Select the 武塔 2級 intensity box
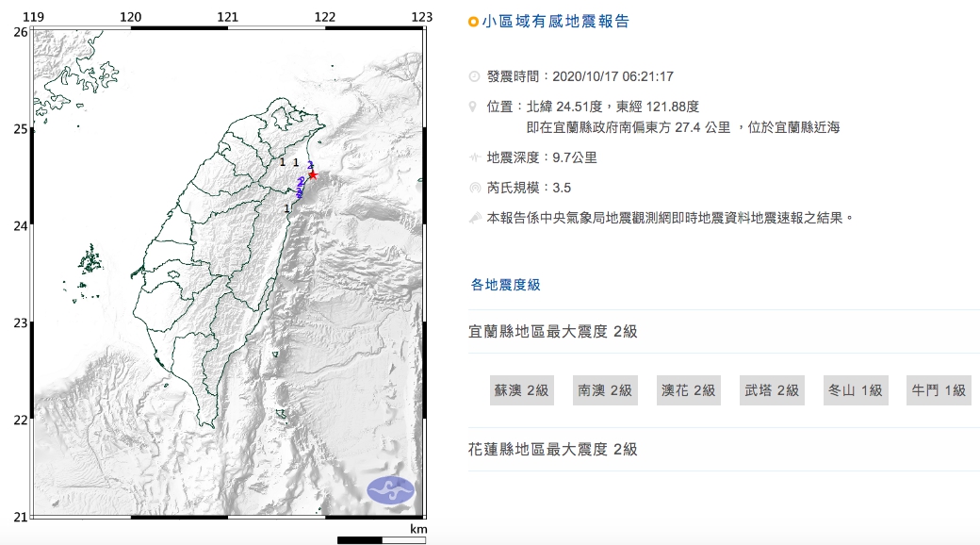The image size is (980, 545). (771, 389)
